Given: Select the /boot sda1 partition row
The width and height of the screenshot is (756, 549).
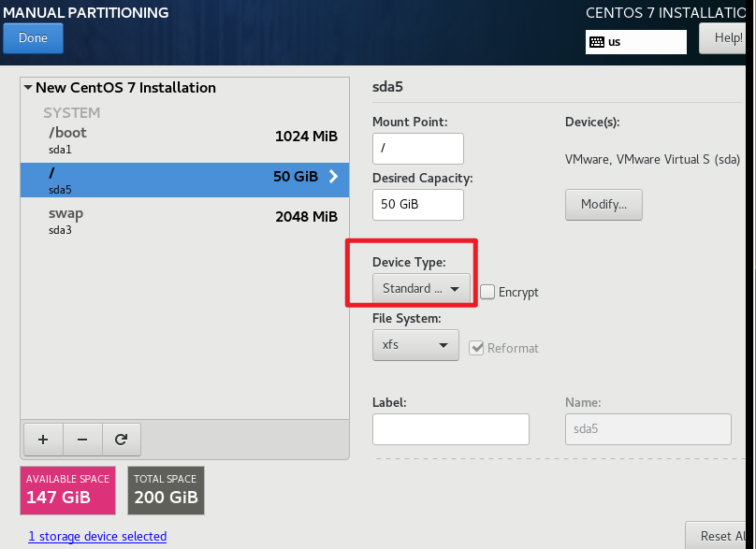Looking at the screenshot, I should click(184, 140).
